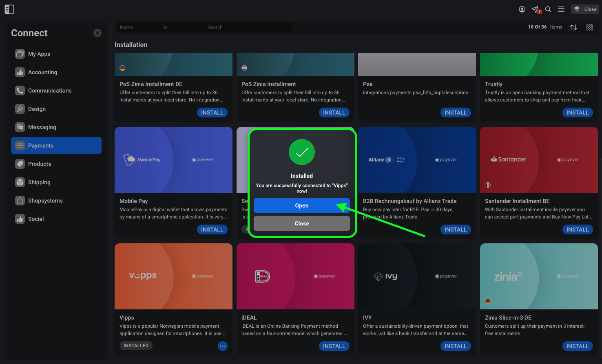Open the Name filter dropdown
602x364 pixels.
(x=138, y=27)
